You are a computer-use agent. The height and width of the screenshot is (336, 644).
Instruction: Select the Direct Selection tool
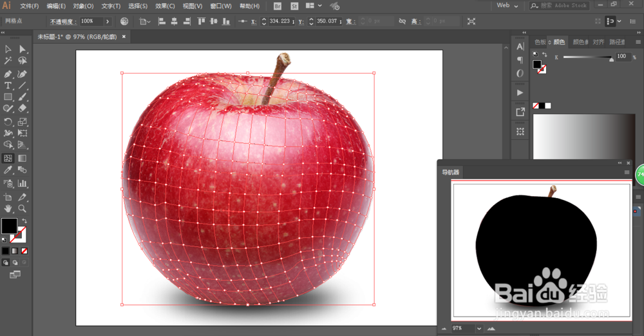(x=23, y=50)
